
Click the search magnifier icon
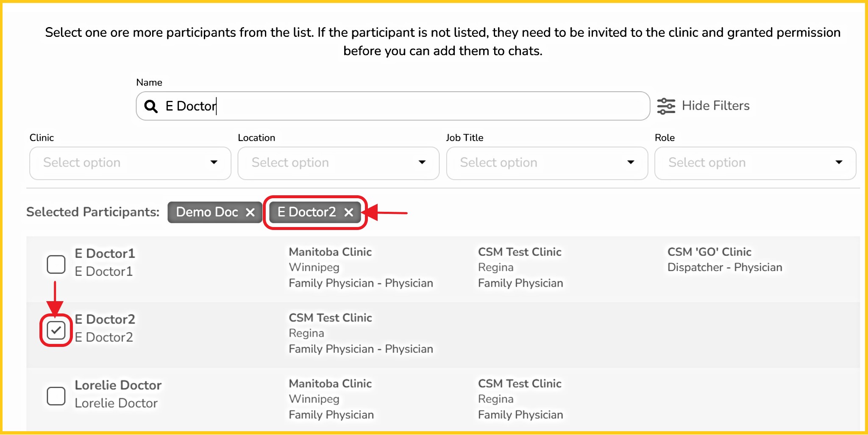click(151, 106)
